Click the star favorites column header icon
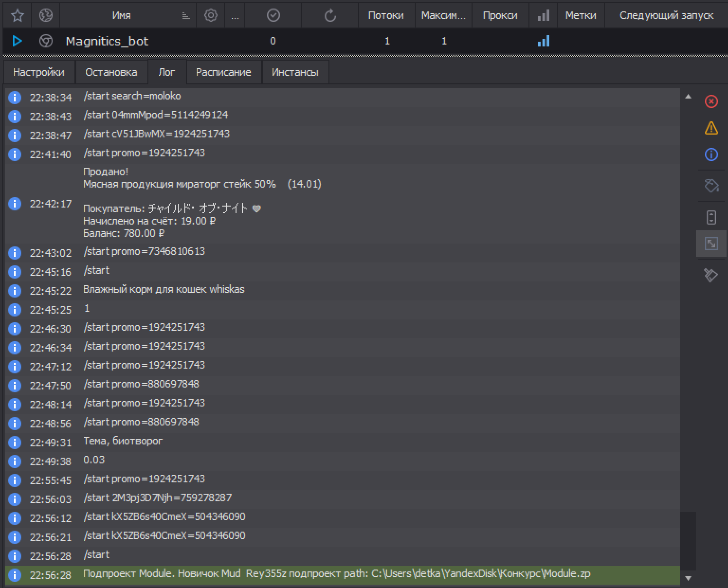The image size is (728, 588). [x=18, y=16]
